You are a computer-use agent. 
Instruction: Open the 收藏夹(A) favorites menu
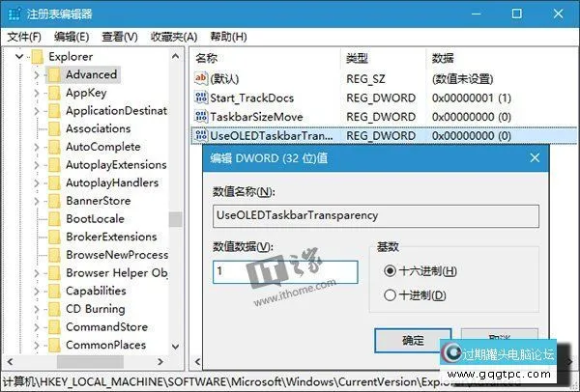[x=174, y=37]
